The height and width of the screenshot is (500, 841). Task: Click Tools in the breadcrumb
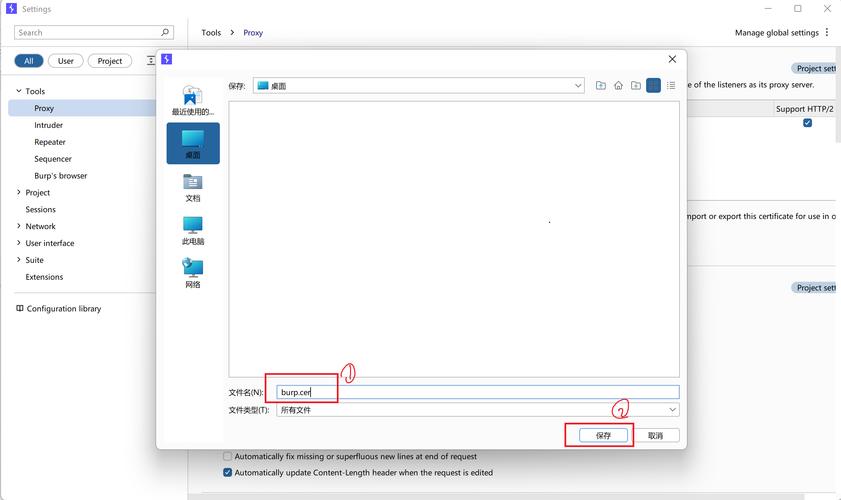point(211,33)
